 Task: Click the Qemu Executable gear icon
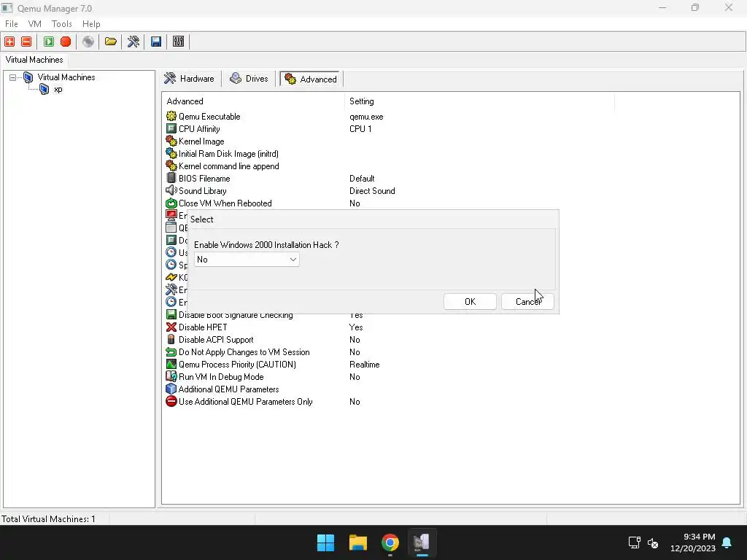171,116
